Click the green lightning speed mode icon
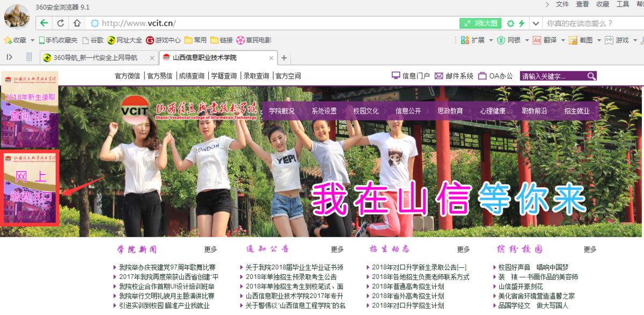The width and height of the screenshot is (644, 315). tap(522, 23)
